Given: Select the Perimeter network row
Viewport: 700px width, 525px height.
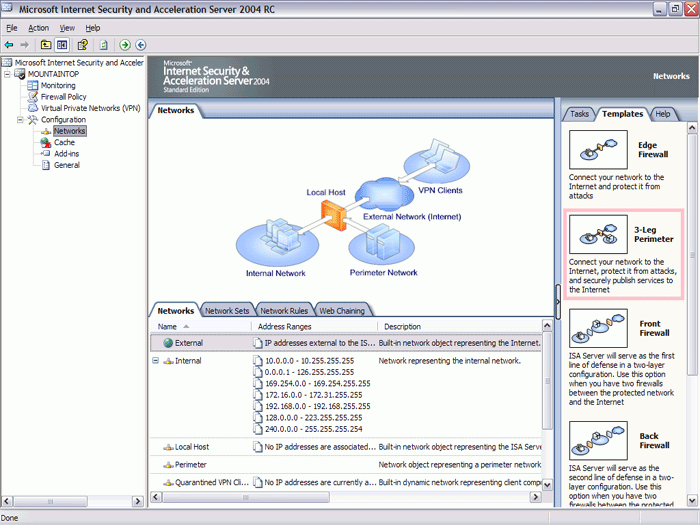Looking at the screenshot, I should coord(346,465).
